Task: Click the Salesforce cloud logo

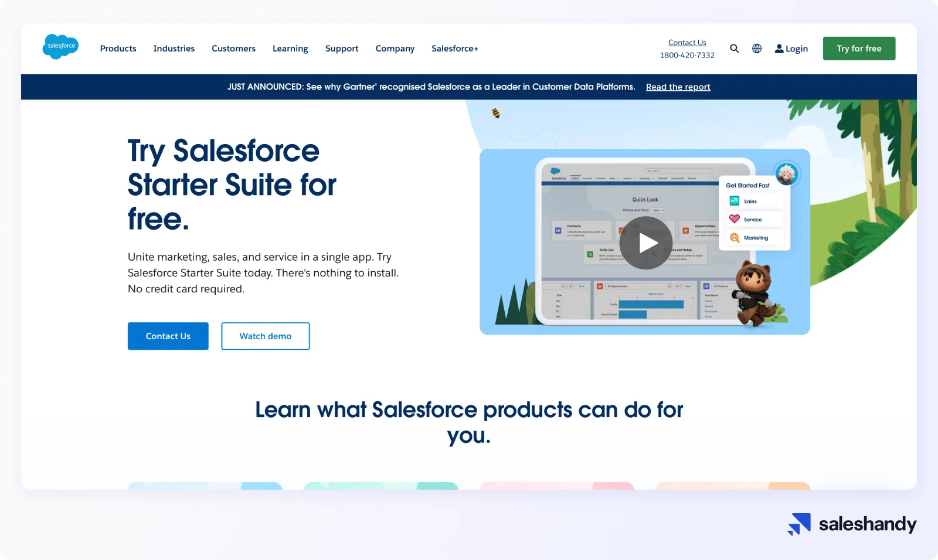Action: pyautogui.click(x=60, y=46)
